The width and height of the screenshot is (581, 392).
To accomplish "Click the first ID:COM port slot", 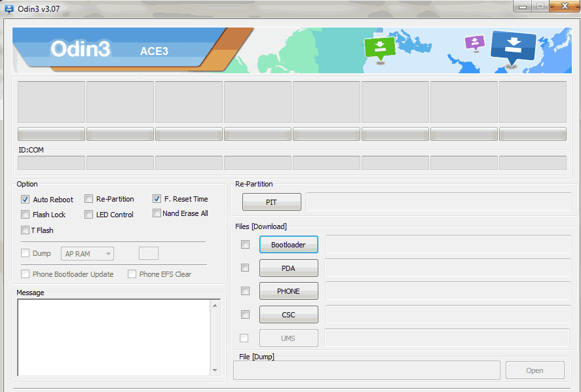I will click(52, 163).
